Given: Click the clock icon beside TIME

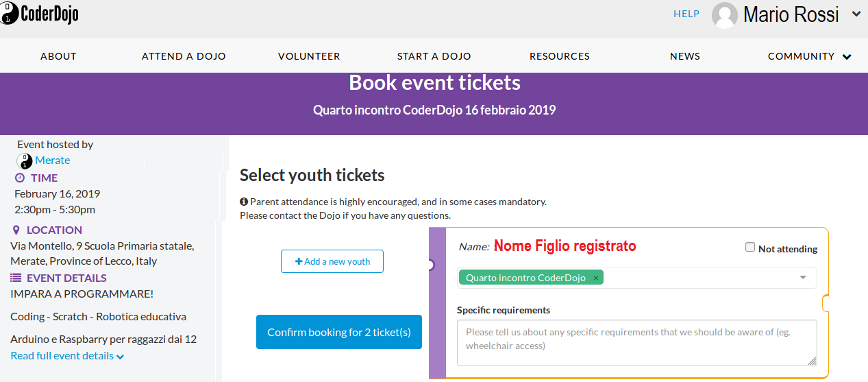Looking at the screenshot, I should click(20, 178).
